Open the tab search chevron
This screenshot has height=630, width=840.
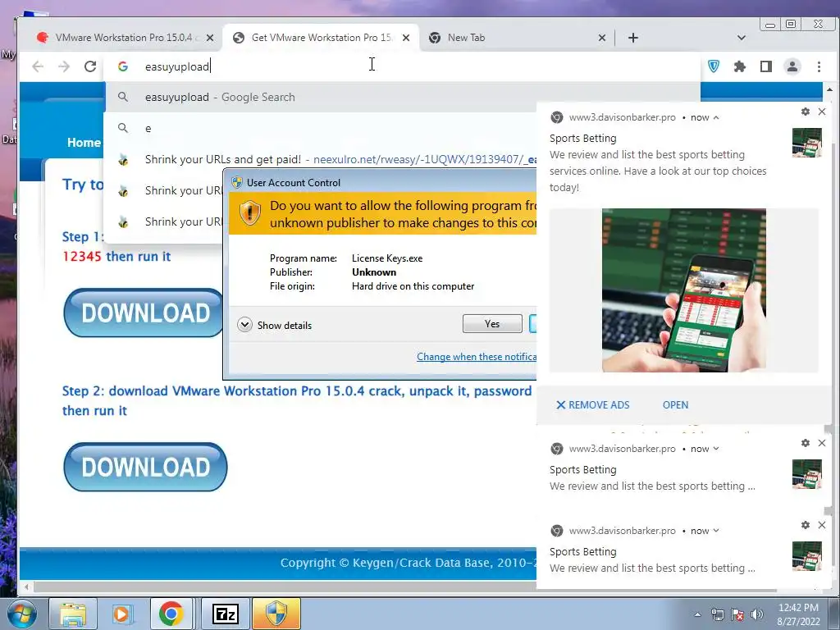(x=742, y=38)
